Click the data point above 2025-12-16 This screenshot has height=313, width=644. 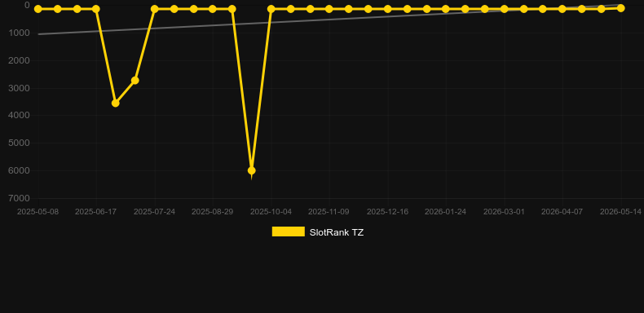387,9
